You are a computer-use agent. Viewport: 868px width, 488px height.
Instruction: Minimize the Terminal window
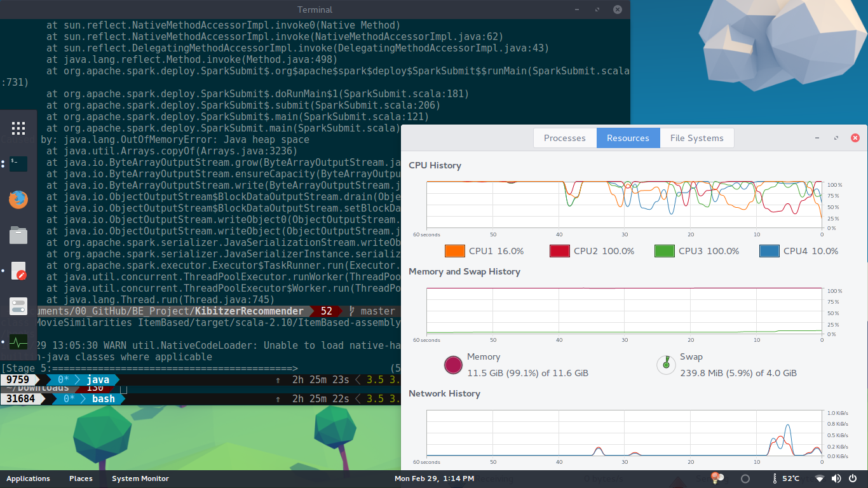click(578, 10)
